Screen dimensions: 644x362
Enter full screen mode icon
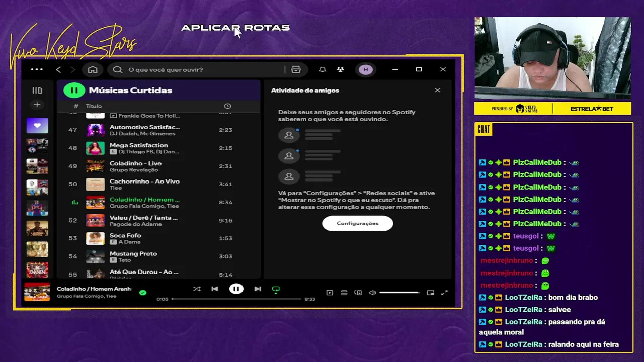point(444,292)
